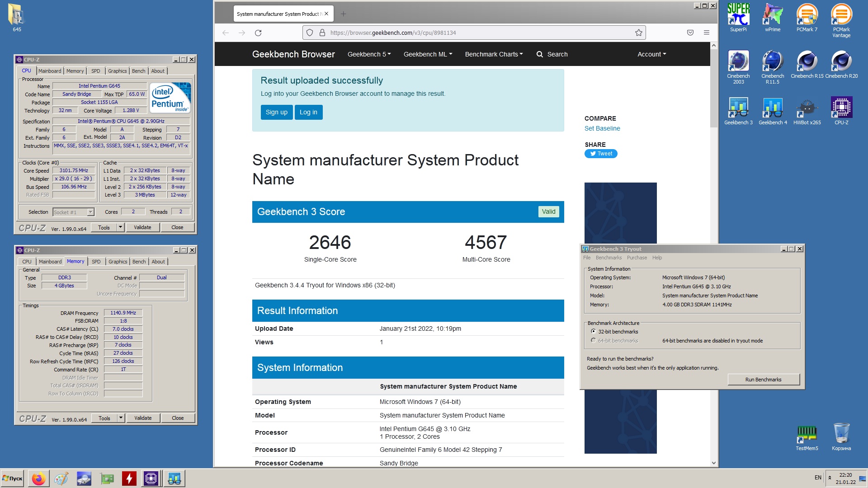Bookmark this page with the star icon
The width and height of the screenshot is (868, 488).
638,33
